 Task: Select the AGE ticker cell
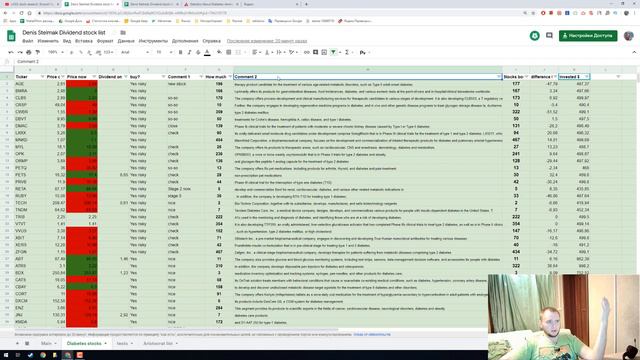29,84
